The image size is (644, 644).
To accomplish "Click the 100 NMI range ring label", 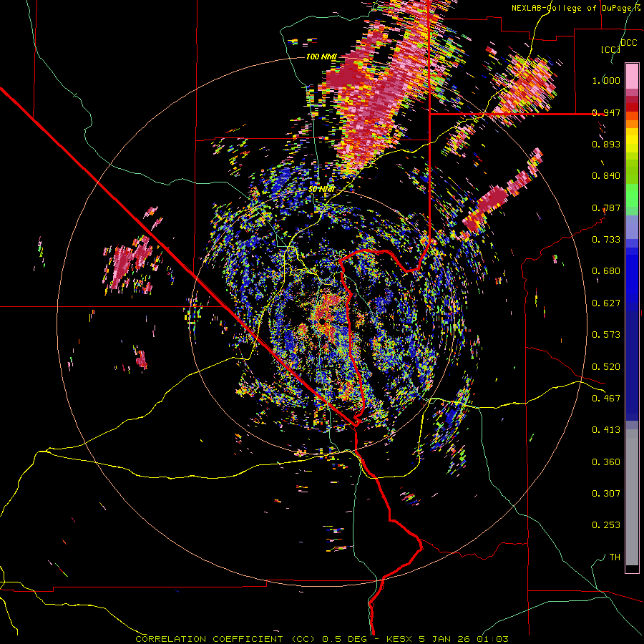I will click(x=321, y=57).
